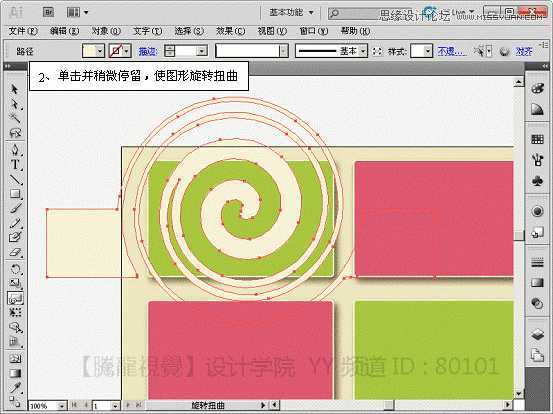Select the Direct Selection tool
The image size is (553, 414).
pyautogui.click(x=14, y=104)
